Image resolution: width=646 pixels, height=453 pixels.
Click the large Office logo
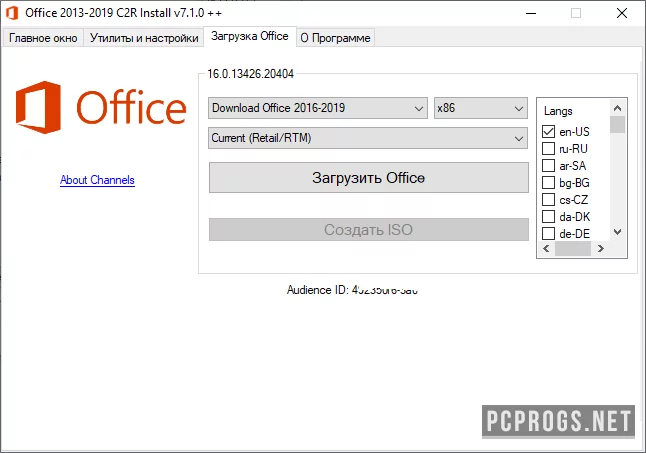pyautogui.click(x=101, y=107)
